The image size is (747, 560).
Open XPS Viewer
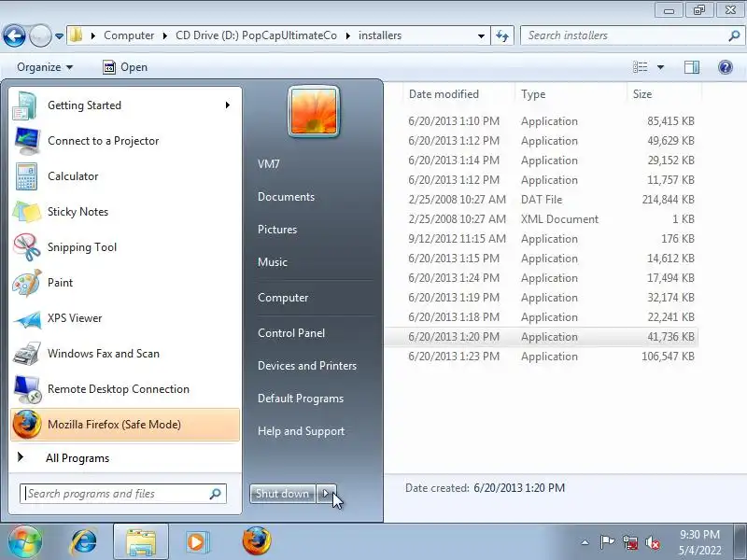pyautogui.click(x=125, y=318)
